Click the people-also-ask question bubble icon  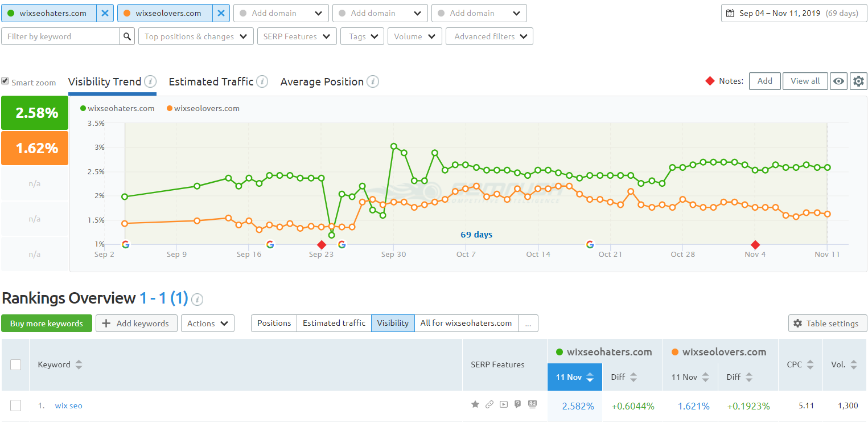click(x=517, y=404)
